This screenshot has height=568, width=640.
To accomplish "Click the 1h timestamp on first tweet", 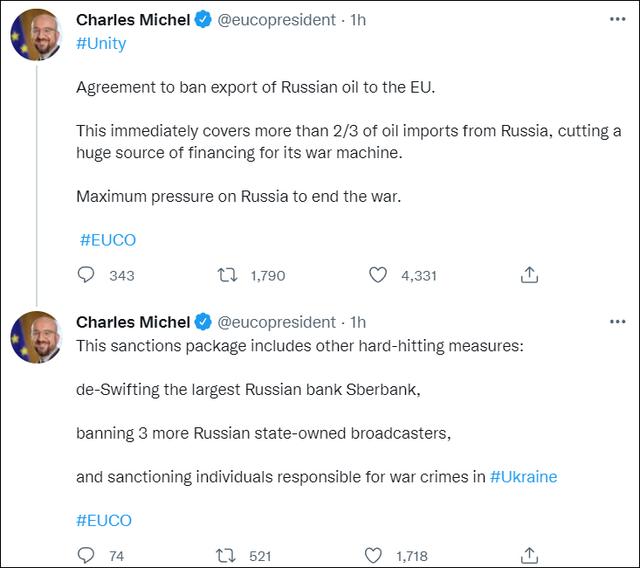I will (x=358, y=21).
